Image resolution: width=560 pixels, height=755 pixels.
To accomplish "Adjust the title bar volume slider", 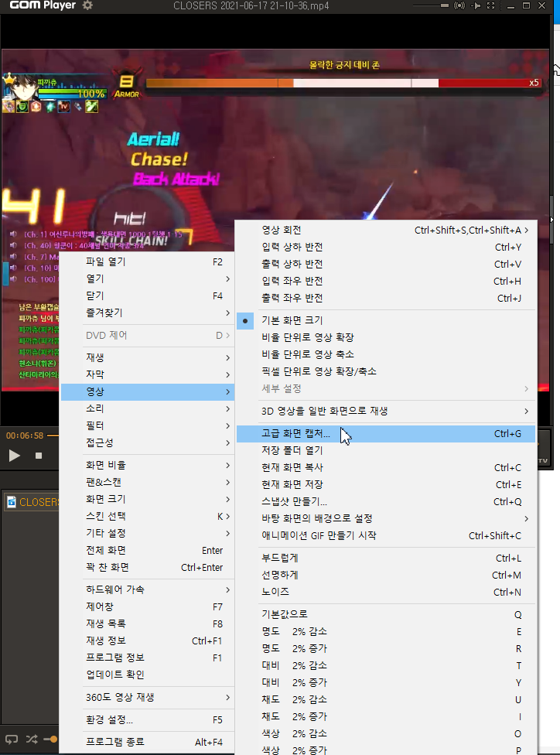I will [x=431, y=5].
